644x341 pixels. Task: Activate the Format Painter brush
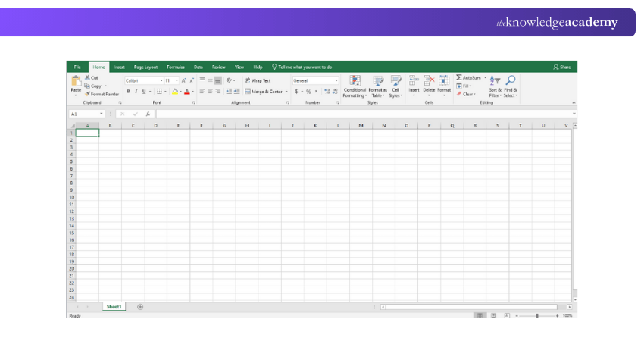[x=87, y=94]
